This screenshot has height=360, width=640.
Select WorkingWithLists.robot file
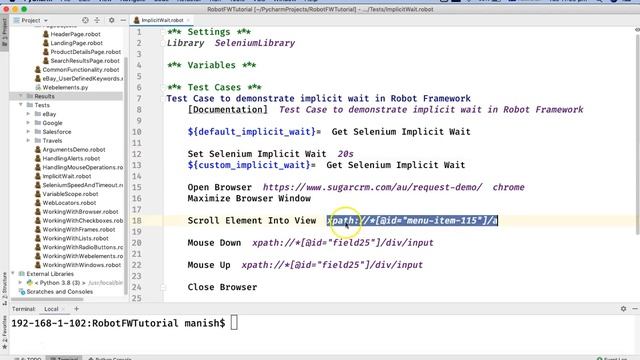pyautogui.click(x=76, y=238)
